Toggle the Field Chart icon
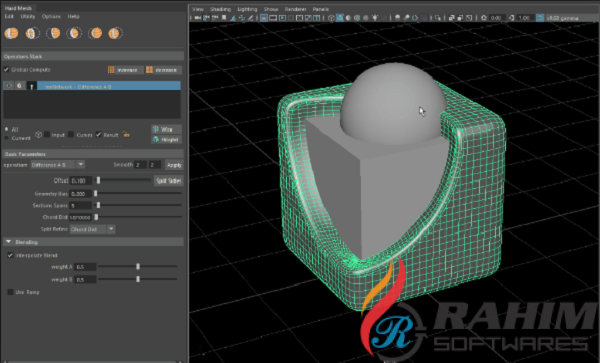Viewport: 600px width, 363px height. point(299,18)
